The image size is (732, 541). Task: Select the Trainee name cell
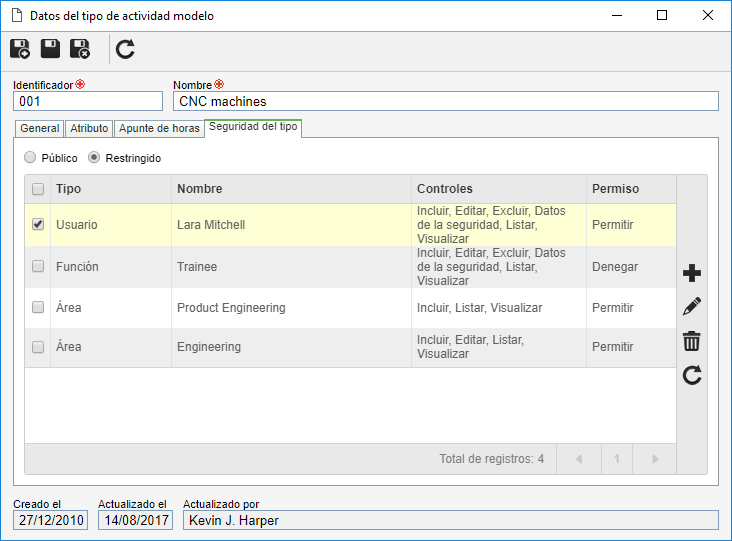tap(291, 267)
